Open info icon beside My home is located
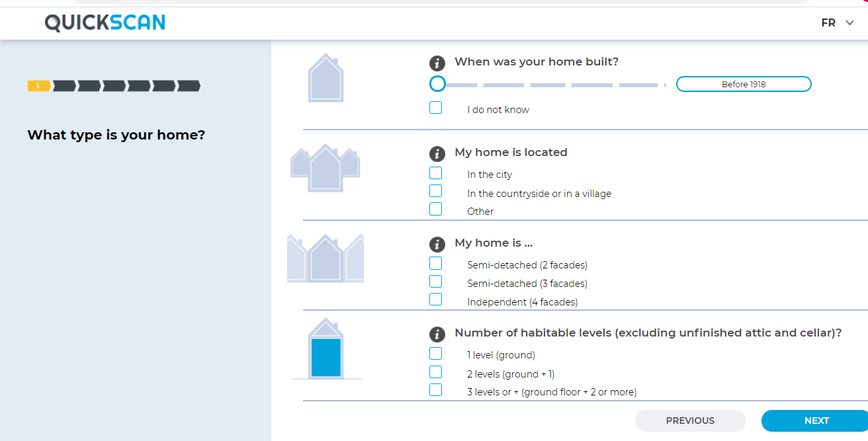Image resolution: width=868 pixels, height=441 pixels. pyautogui.click(x=437, y=154)
